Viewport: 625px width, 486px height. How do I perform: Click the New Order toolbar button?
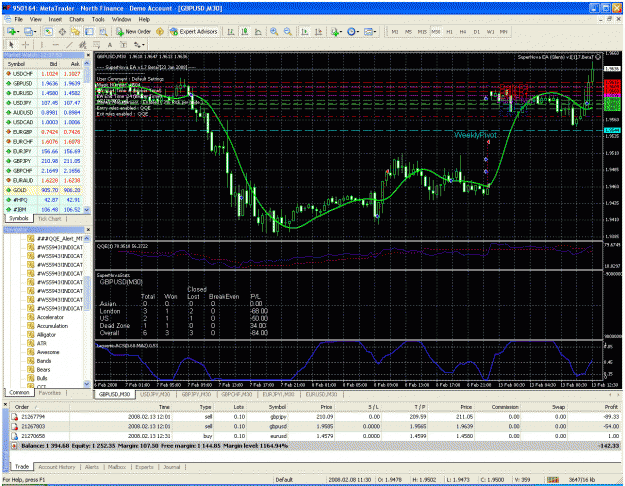click(x=133, y=31)
